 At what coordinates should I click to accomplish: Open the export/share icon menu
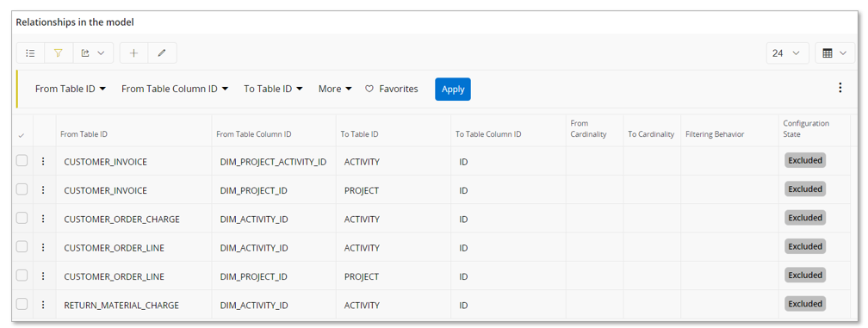coord(93,53)
